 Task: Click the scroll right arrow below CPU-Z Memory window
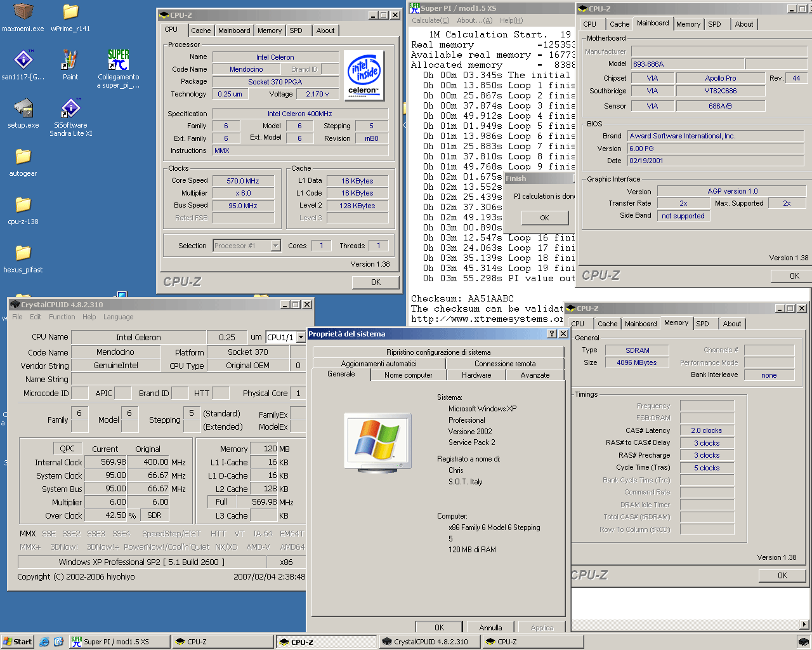click(805, 625)
